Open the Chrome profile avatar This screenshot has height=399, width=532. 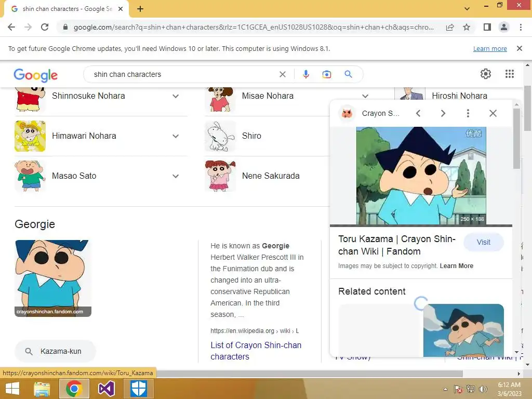(504, 27)
